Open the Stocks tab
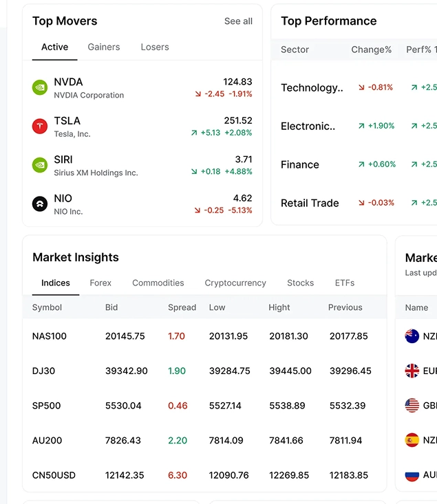This screenshot has height=504, width=437. pyautogui.click(x=300, y=283)
